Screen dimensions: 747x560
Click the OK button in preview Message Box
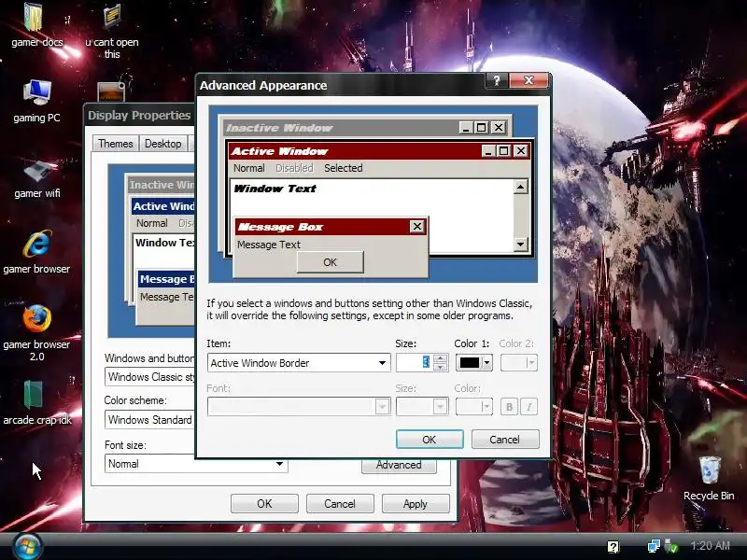tap(331, 262)
